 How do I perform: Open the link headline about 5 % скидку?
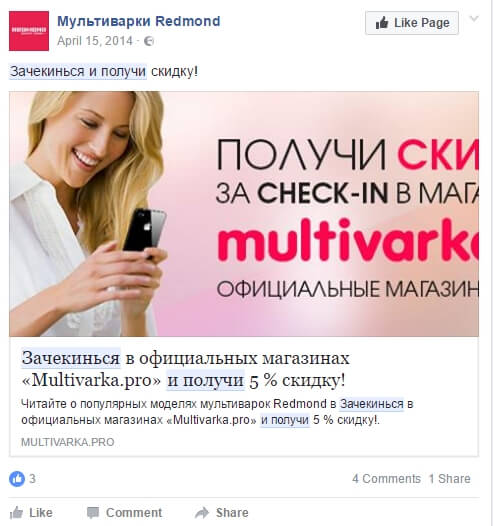click(x=185, y=369)
